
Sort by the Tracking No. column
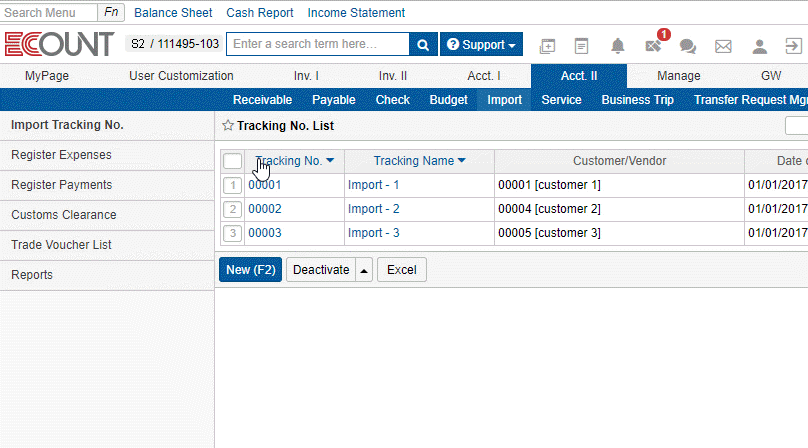[x=294, y=161]
